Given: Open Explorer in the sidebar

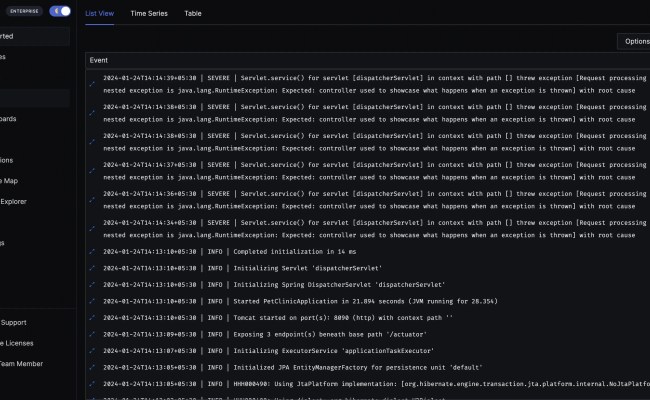Looking at the screenshot, I should pyautogui.click(x=13, y=201).
